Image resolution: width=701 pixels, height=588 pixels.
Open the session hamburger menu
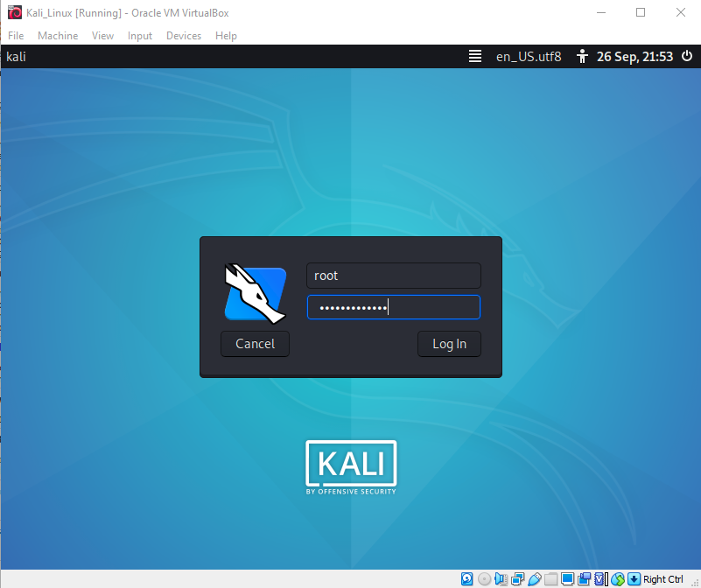pyautogui.click(x=474, y=56)
